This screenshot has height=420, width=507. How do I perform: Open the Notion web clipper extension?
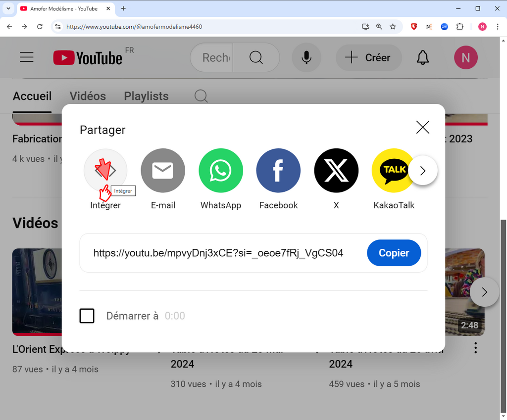(x=429, y=27)
